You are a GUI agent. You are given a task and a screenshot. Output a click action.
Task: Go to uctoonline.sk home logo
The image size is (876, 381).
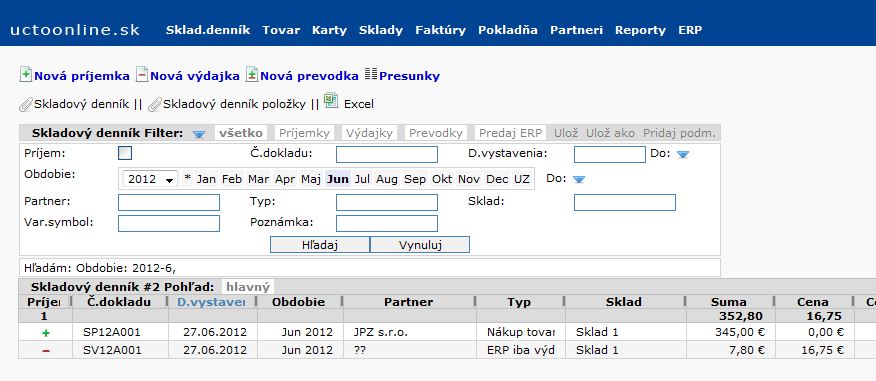[x=75, y=30]
